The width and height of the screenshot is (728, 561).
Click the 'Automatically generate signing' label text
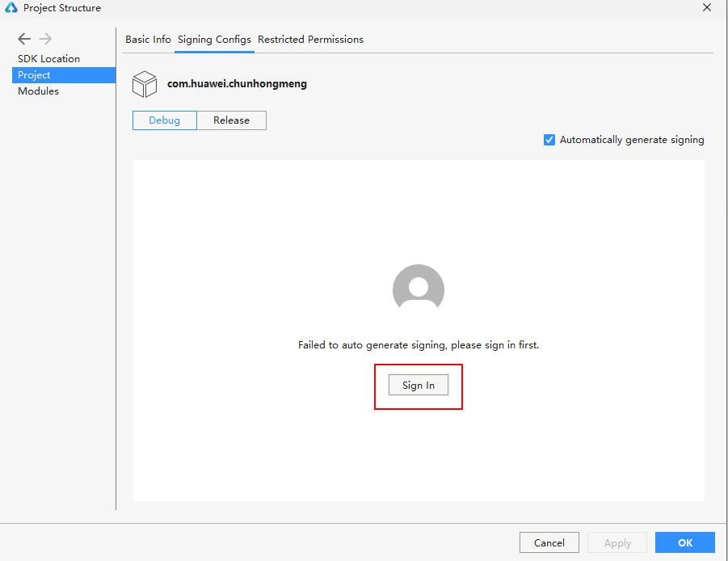point(632,140)
